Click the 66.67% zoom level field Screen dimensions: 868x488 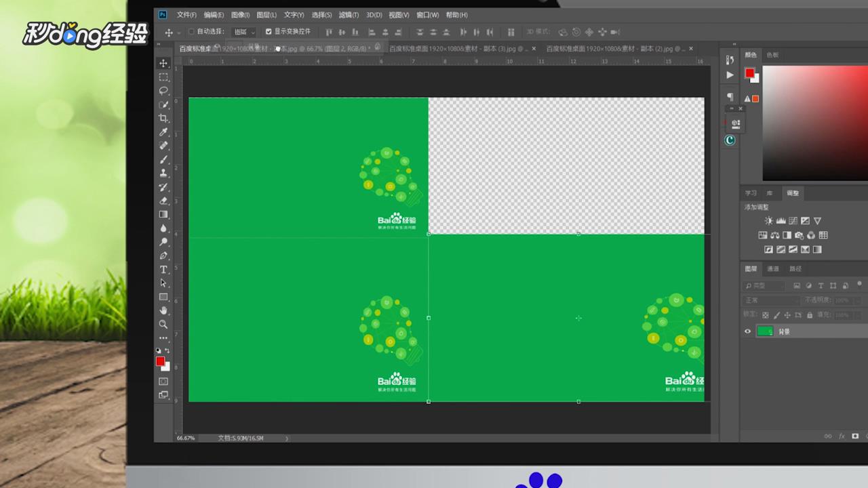(186, 439)
